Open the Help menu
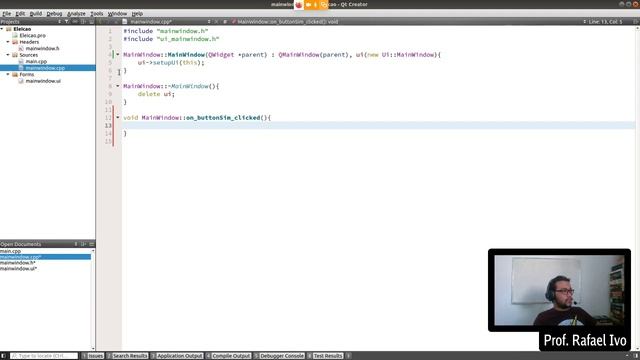640x360 pixels. click(x=137, y=13)
